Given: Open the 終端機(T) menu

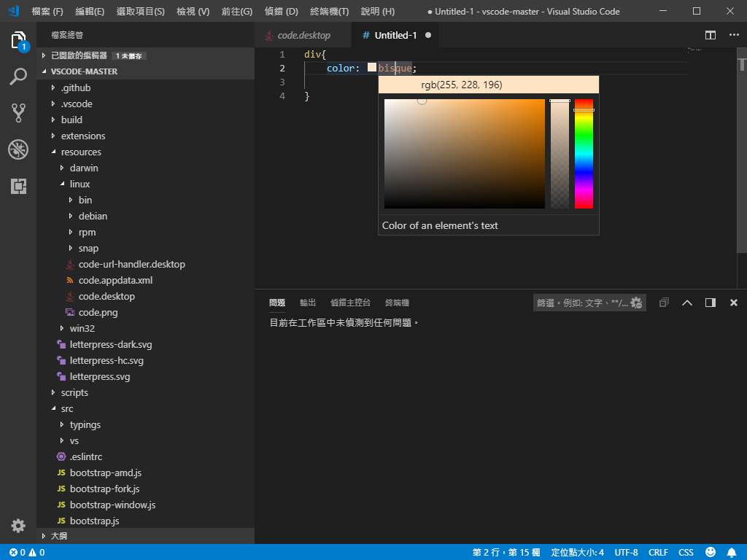Looking at the screenshot, I should click(x=329, y=12).
